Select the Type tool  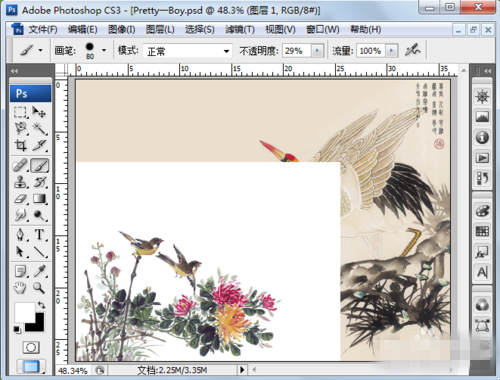39,235
